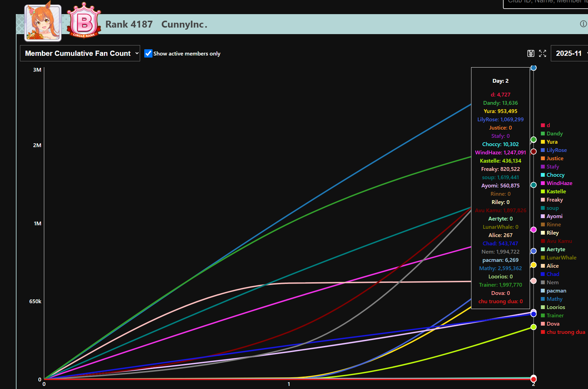Click the Mathy data point at chart top
Screen dimensions: 588x389
(x=534, y=68)
